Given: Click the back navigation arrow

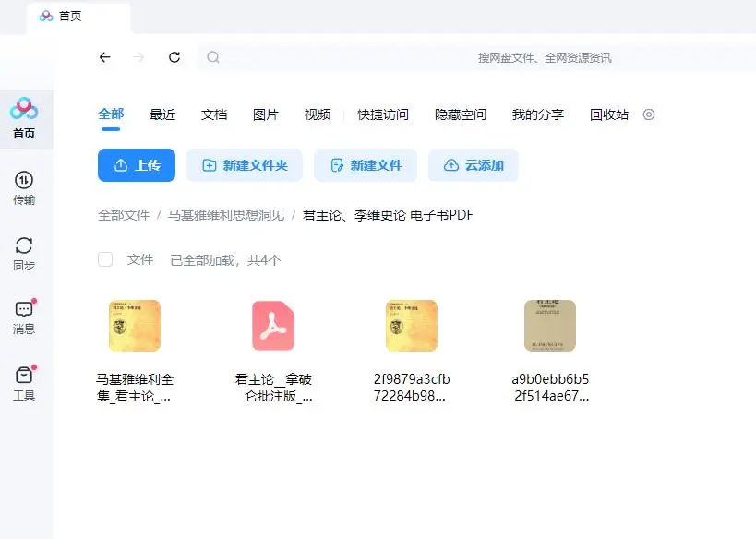Looking at the screenshot, I should (104, 57).
